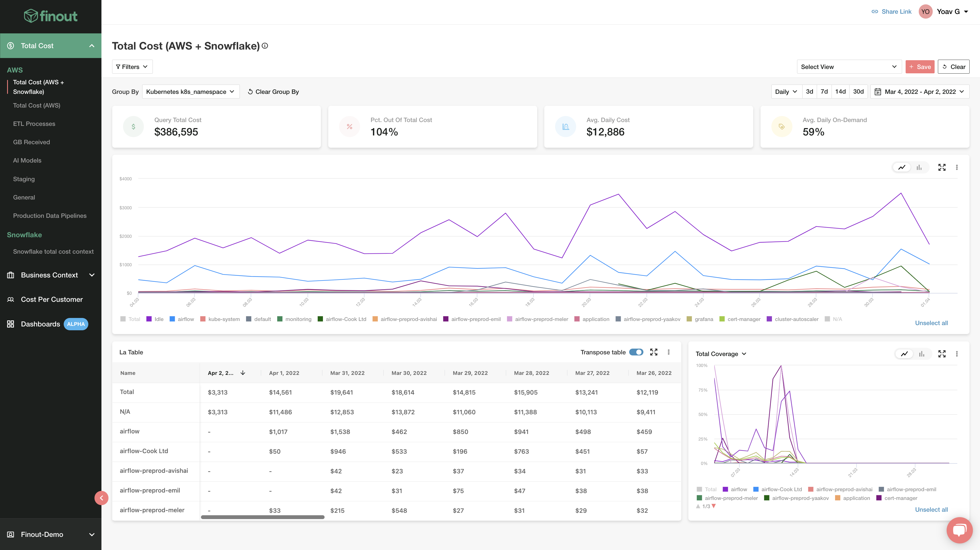Click info icon beside Total Cost title
The image size is (980, 550).
coord(265,46)
